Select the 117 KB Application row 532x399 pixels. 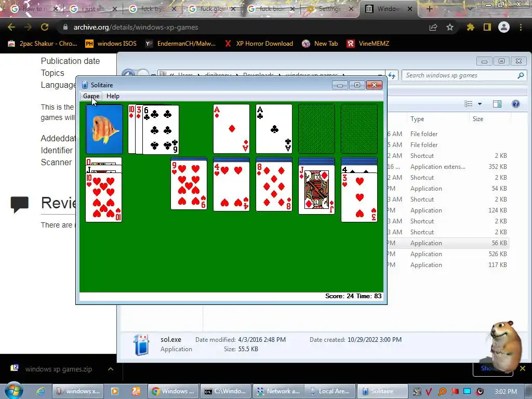coord(448,264)
